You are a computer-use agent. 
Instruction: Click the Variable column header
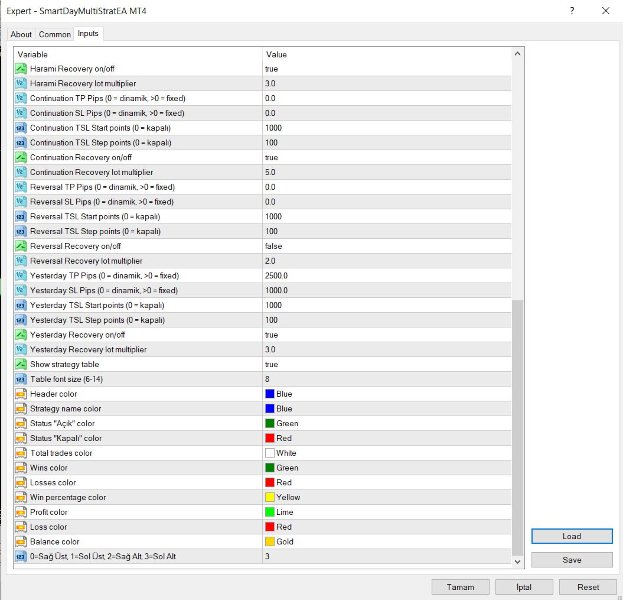tap(138, 54)
